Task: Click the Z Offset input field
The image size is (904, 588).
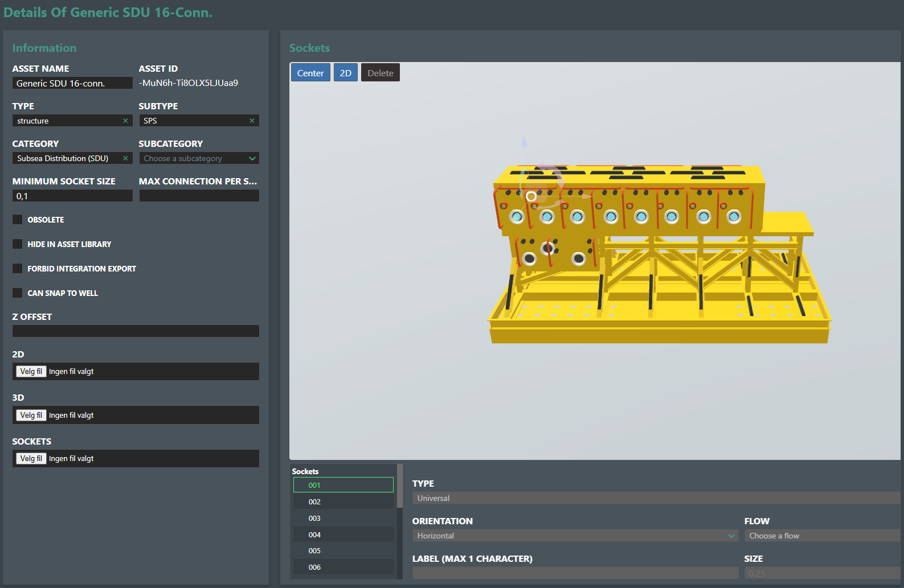Action: (x=136, y=331)
